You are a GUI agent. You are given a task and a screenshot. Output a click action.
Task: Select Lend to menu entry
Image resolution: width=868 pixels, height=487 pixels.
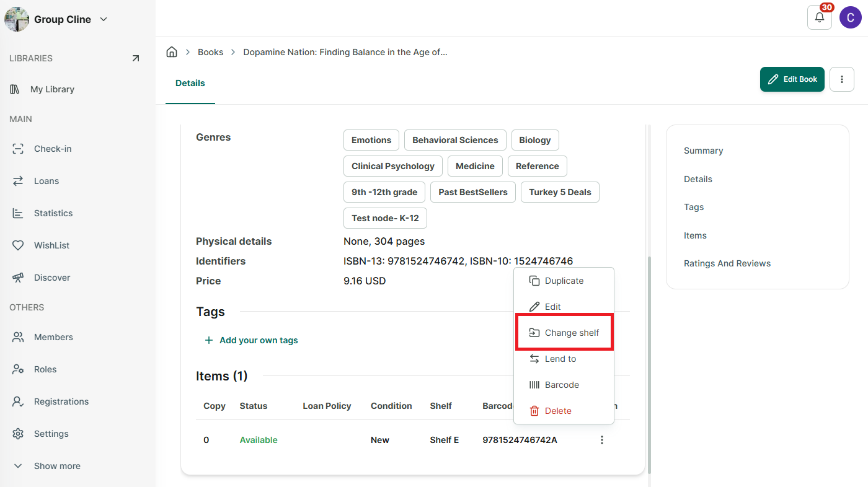564,359
